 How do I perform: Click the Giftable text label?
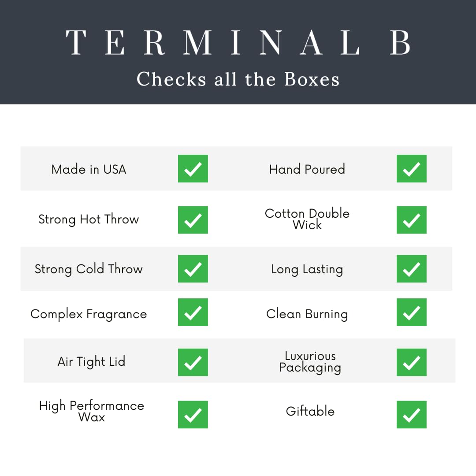pos(310,411)
